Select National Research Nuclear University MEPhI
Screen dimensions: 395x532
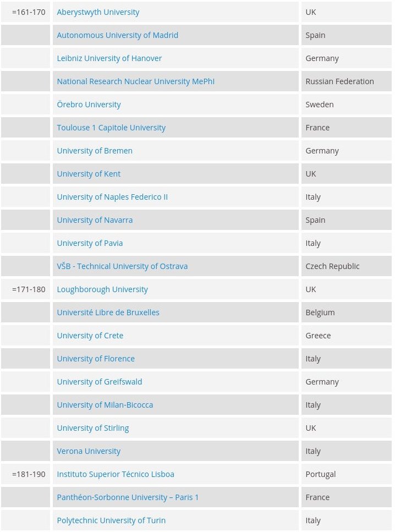click(x=135, y=81)
